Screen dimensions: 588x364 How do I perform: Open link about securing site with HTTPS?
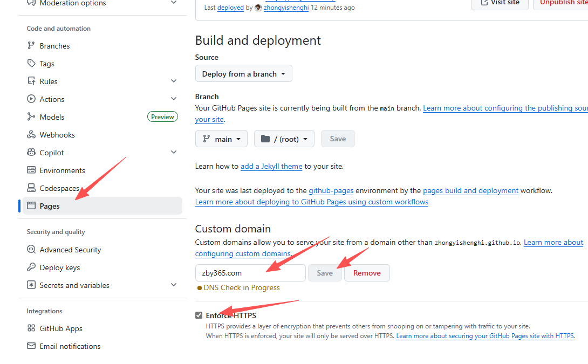click(x=486, y=336)
